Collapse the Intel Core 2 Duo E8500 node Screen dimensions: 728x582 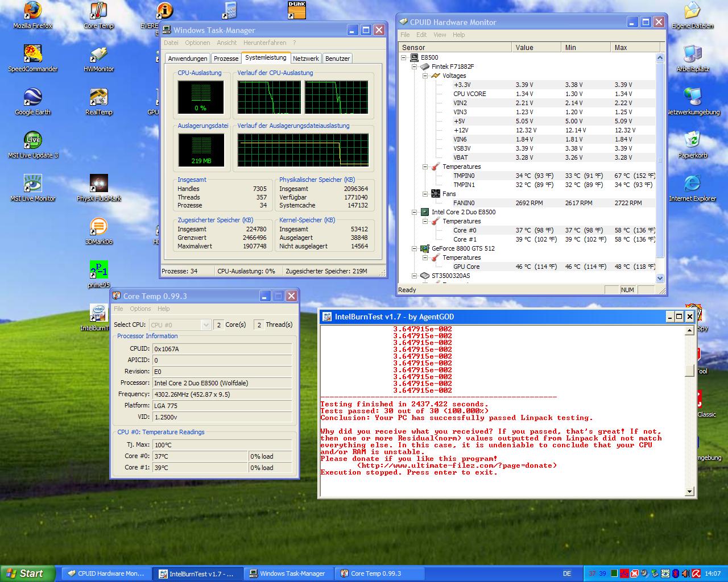click(415, 212)
